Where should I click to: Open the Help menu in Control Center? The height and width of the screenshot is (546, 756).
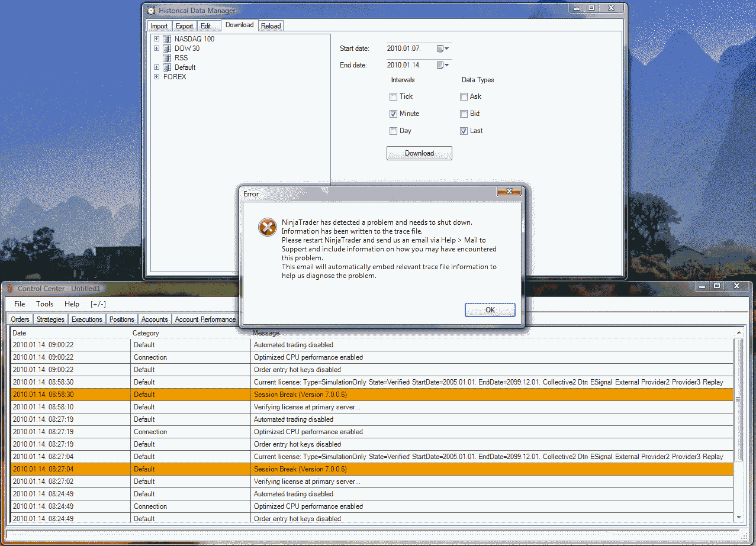[x=72, y=304]
